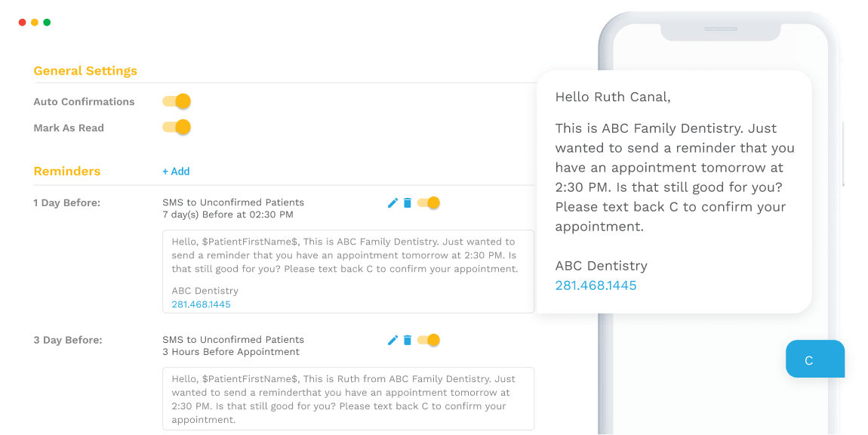Switch to the General Settings tab
The width and height of the screenshot is (868, 435).
coord(85,70)
